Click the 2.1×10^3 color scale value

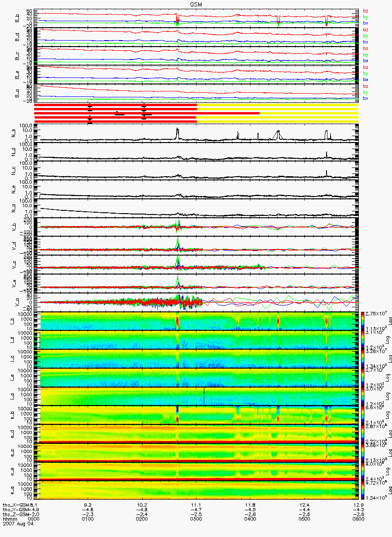tap(374, 422)
